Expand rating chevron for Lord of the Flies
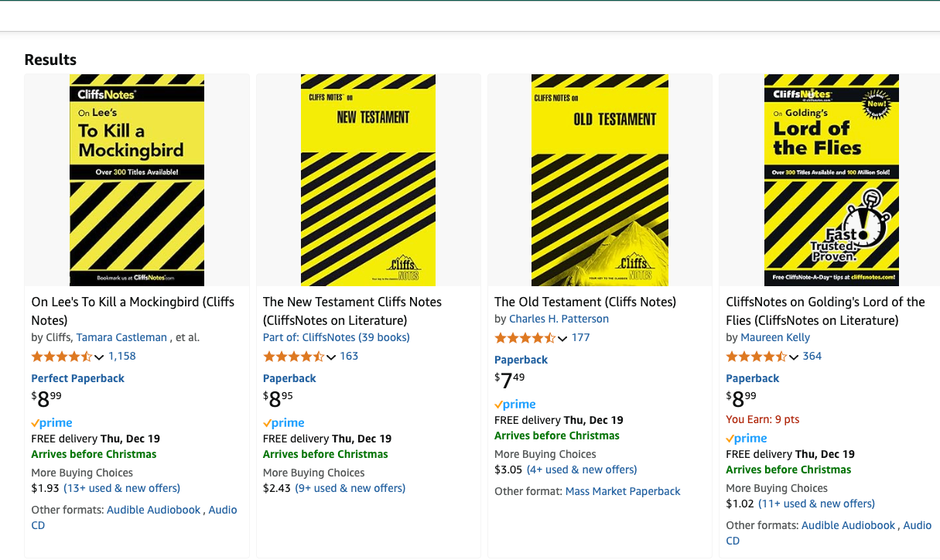Viewport: 940px width, 560px height. (794, 357)
